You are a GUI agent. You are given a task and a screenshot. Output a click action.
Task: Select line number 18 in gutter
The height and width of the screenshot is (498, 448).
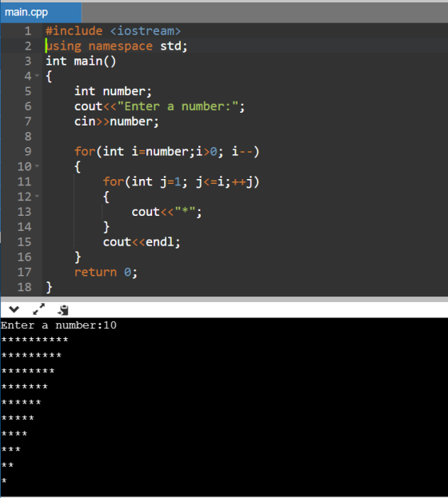[x=25, y=287]
